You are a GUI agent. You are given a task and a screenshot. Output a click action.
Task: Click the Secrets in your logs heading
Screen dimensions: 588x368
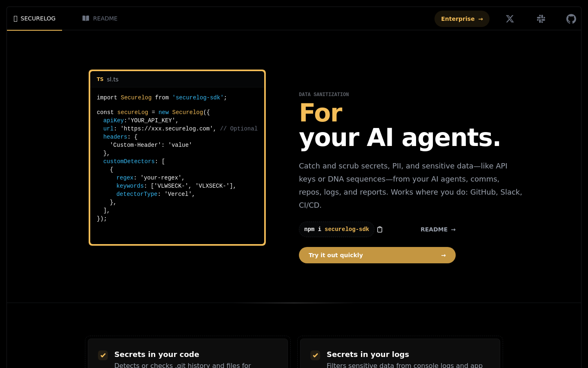coord(368,355)
